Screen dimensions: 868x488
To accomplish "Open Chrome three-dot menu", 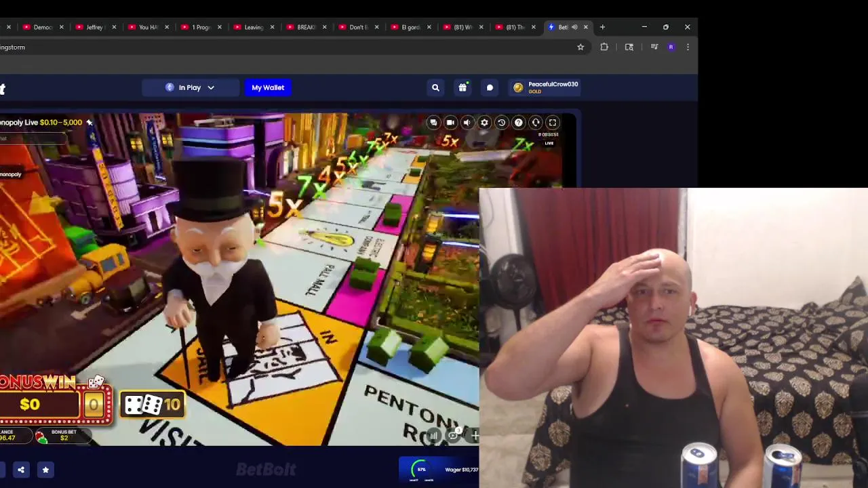I will [x=688, y=47].
